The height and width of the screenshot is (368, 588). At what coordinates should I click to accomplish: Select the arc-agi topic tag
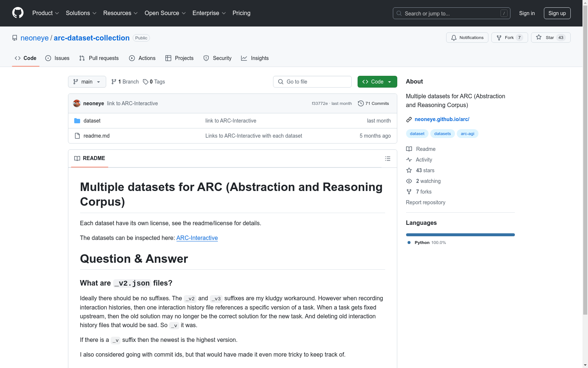click(467, 134)
